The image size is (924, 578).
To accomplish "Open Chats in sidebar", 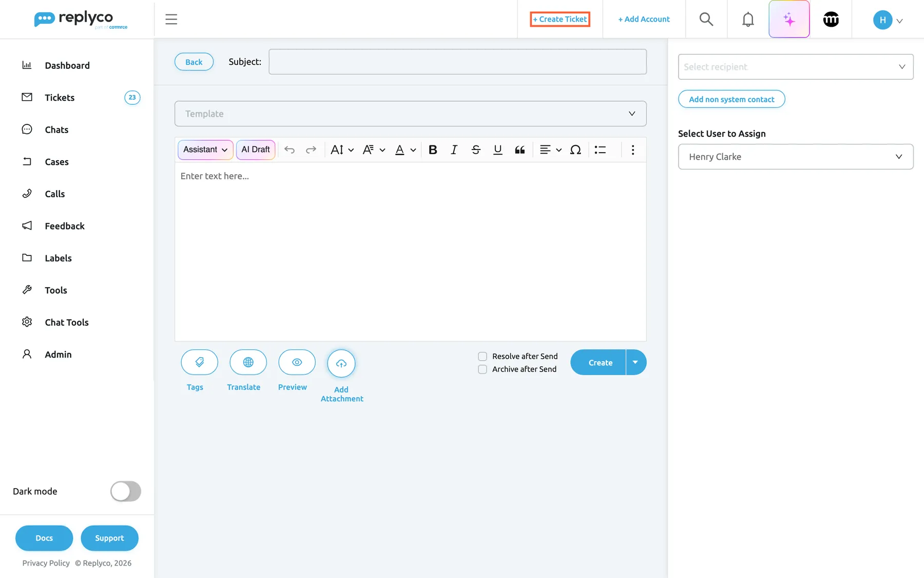I will (56, 129).
